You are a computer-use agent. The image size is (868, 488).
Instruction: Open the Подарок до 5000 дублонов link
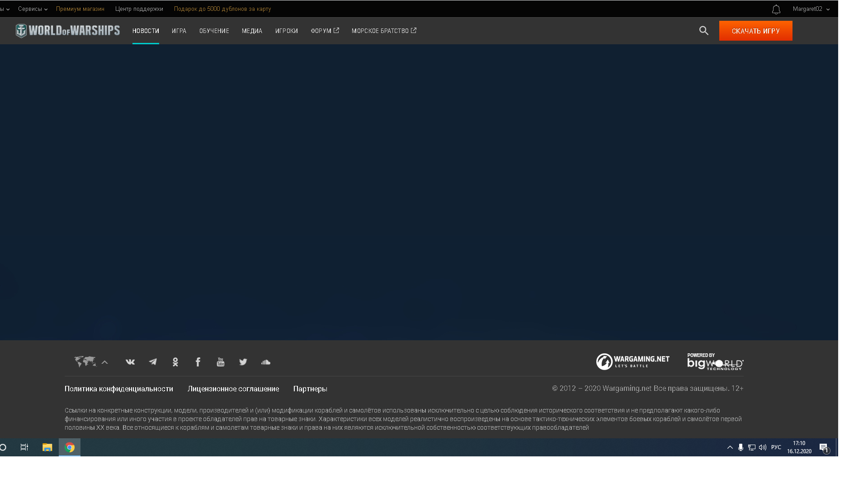pos(222,9)
